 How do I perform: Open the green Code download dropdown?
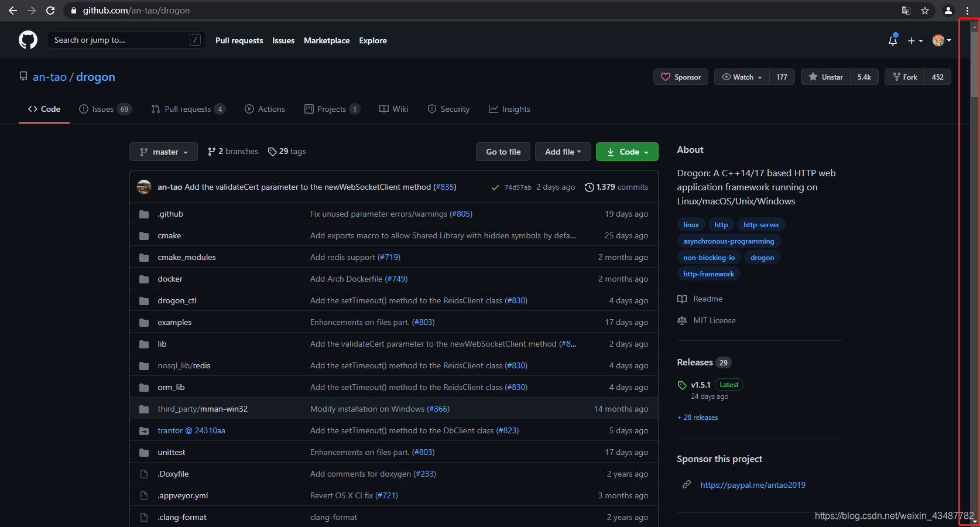[x=627, y=152]
